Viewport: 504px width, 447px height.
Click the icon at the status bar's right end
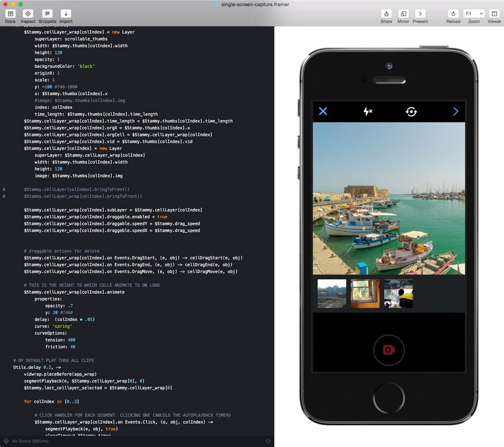268,441
